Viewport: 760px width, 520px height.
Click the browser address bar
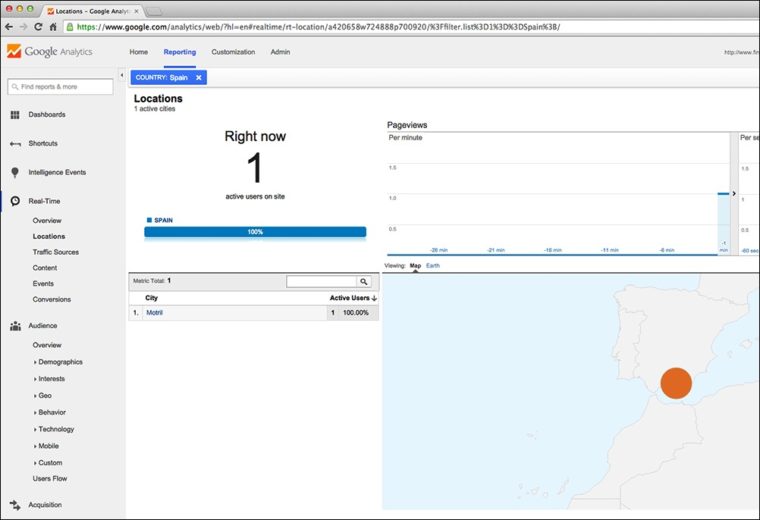coord(412,27)
